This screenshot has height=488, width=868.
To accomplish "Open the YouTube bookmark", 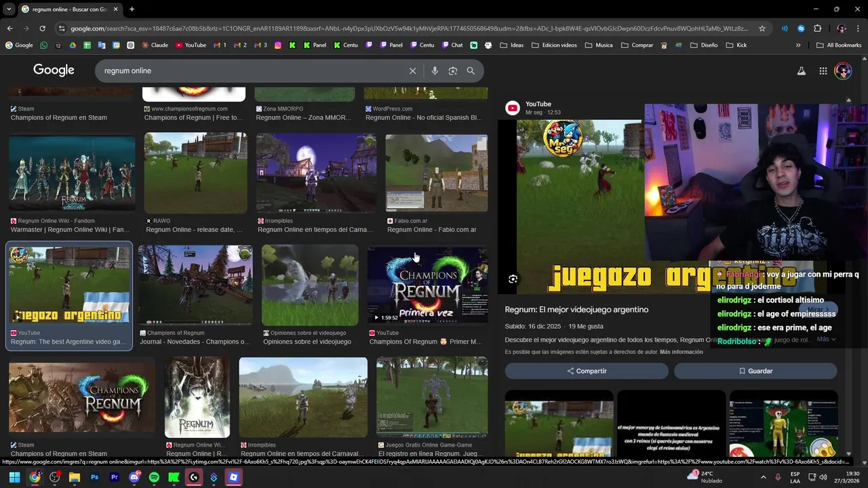I will (x=191, y=45).
